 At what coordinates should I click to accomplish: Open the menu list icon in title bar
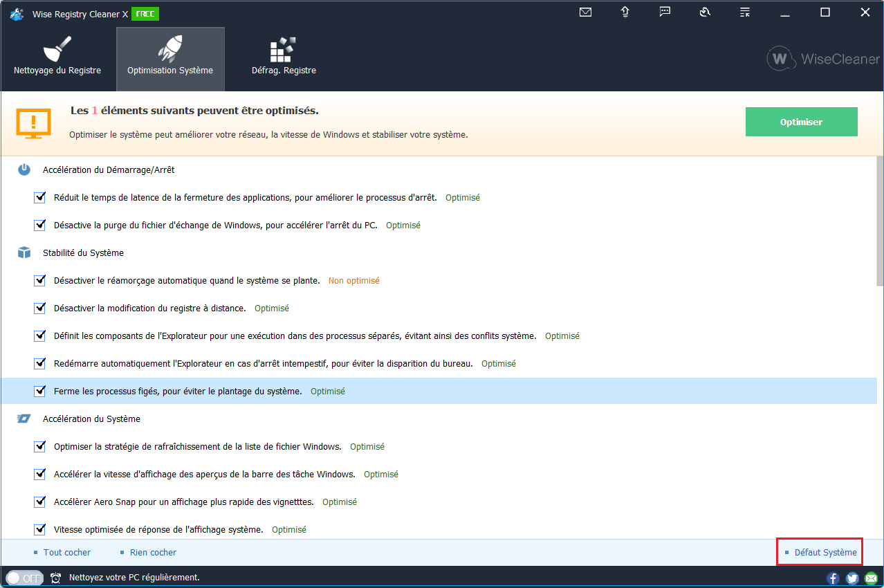745,12
